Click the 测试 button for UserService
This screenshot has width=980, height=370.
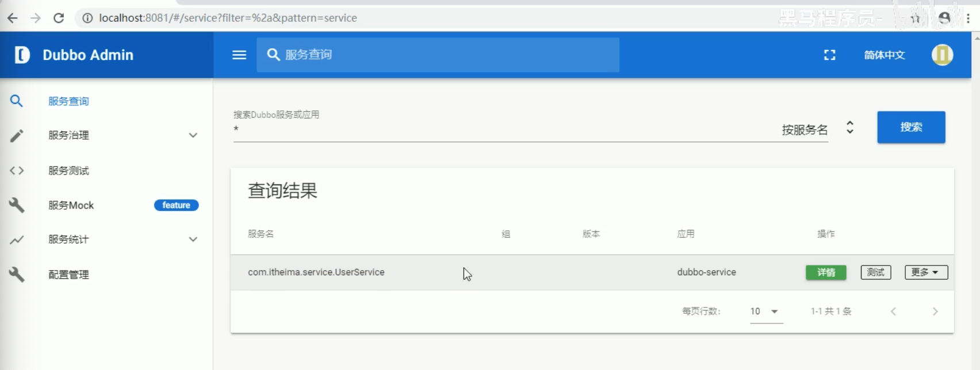(x=875, y=272)
